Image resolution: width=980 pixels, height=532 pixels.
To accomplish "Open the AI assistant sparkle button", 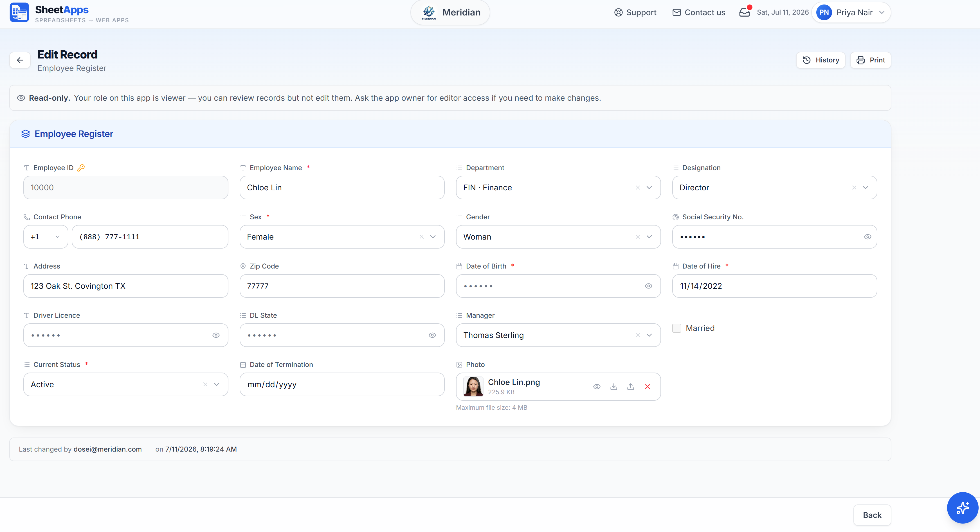I will (963, 508).
